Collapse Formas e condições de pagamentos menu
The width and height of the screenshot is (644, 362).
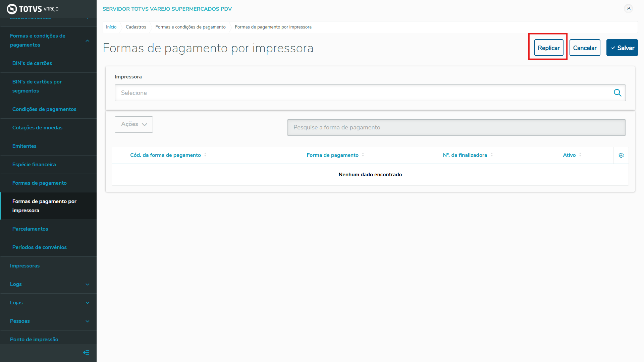88,41
